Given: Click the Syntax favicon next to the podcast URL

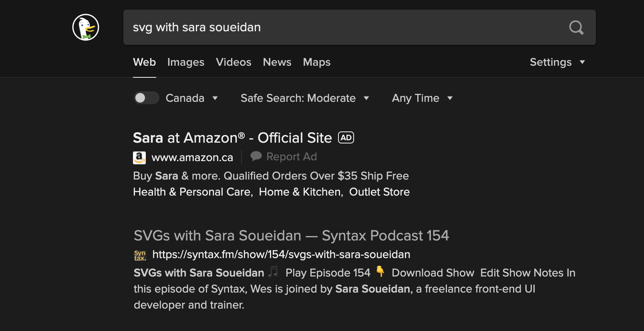Looking at the screenshot, I should coord(139,255).
